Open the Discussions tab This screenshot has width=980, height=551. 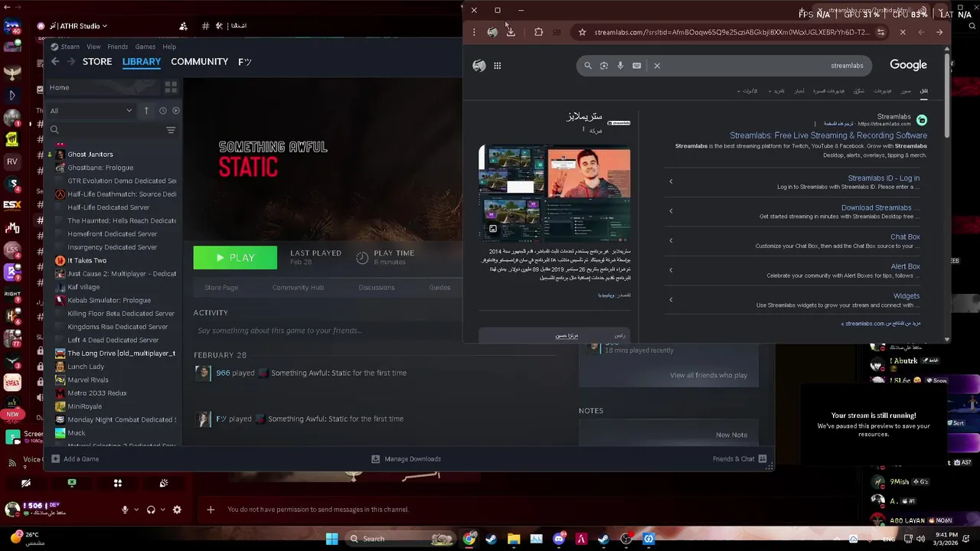point(377,288)
